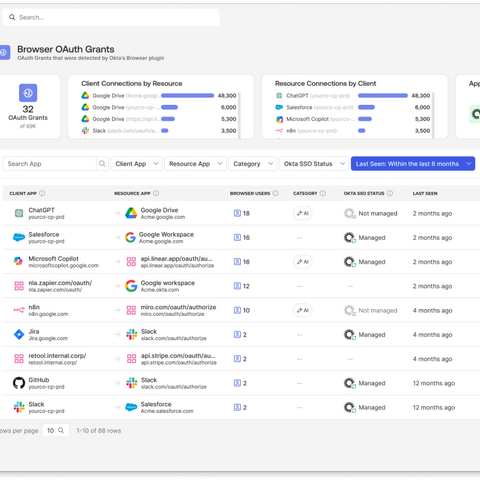
Task: Open the rows per page selector
Action: click(x=56, y=430)
